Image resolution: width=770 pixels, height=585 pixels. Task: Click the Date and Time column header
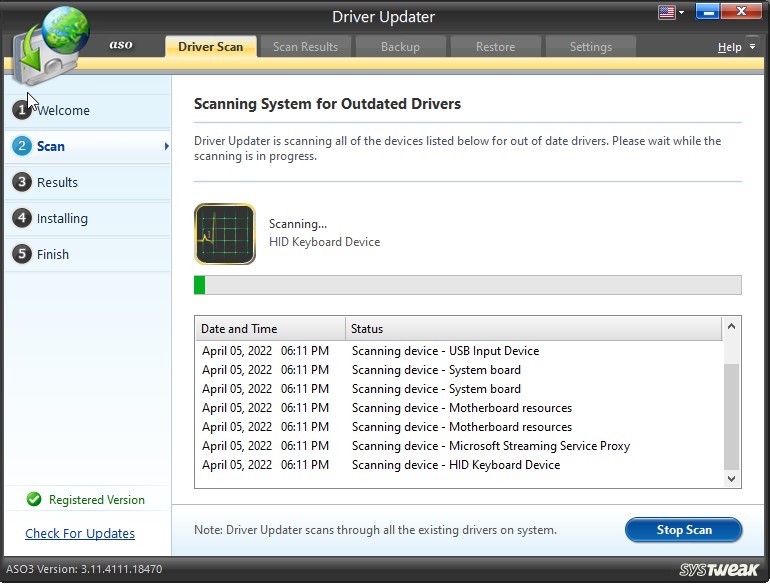pos(270,329)
